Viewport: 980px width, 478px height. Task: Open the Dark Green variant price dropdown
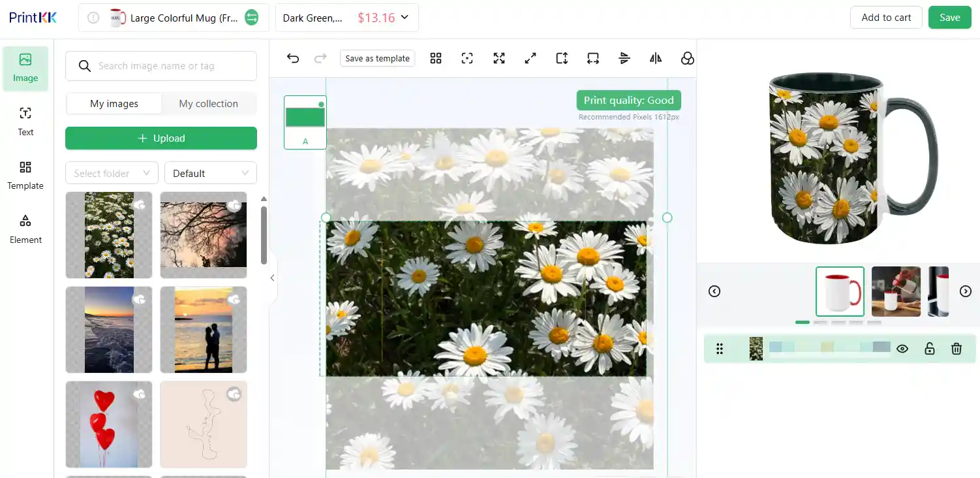pyautogui.click(x=347, y=18)
